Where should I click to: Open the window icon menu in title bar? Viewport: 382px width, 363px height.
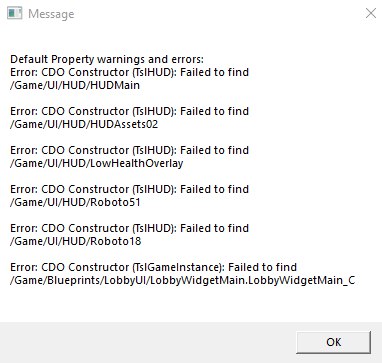pos(14,14)
